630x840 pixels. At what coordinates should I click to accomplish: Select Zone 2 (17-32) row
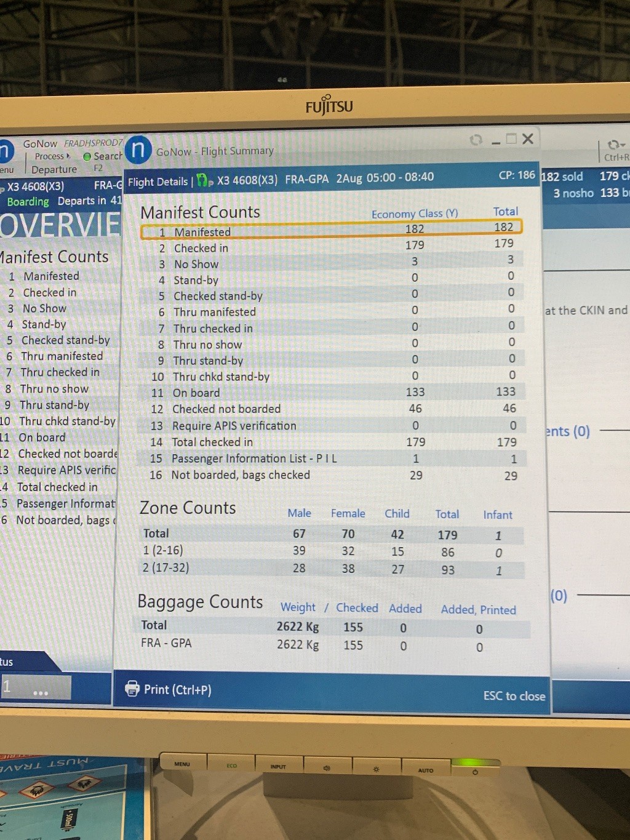pyautogui.click(x=330, y=569)
